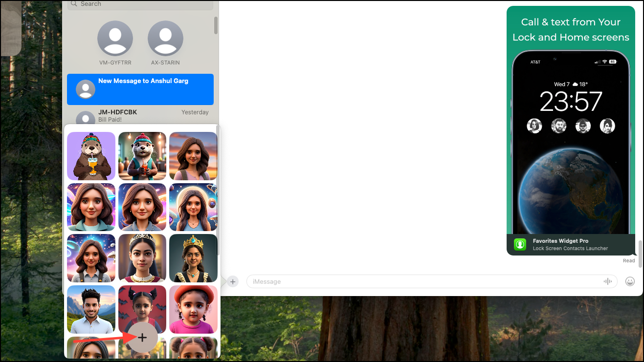Select the woman sticker wearing silver tiara

142,258
